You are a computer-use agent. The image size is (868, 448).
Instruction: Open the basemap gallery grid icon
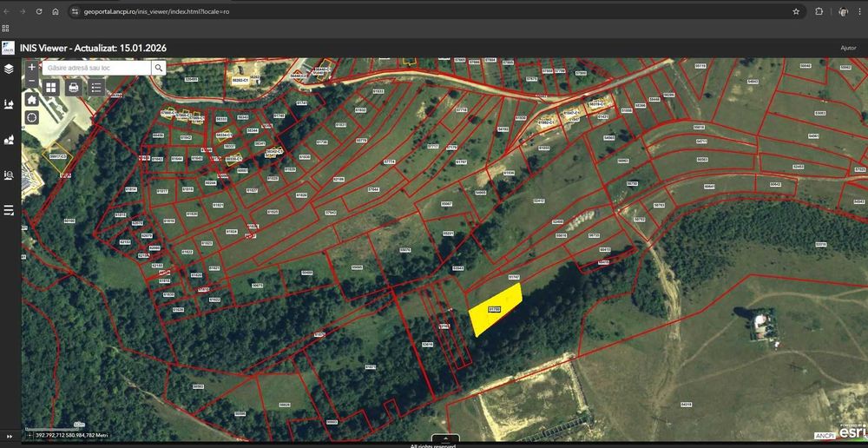click(51, 88)
